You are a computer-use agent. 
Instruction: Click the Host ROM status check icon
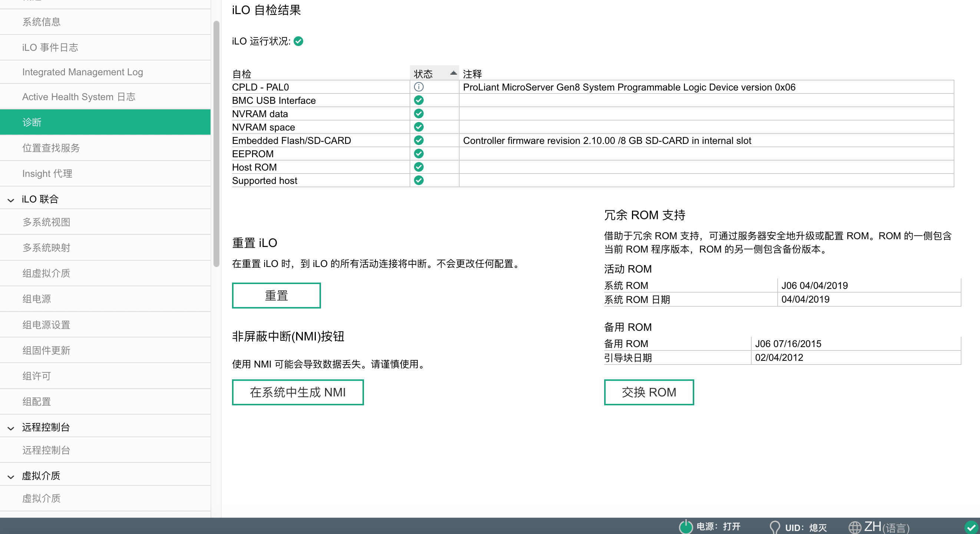(418, 167)
